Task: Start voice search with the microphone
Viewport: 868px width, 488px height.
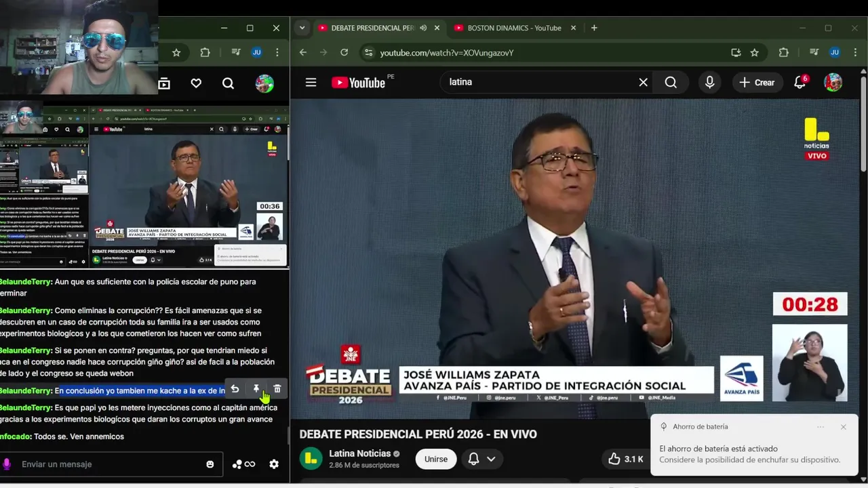Action: (x=709, y=82)
